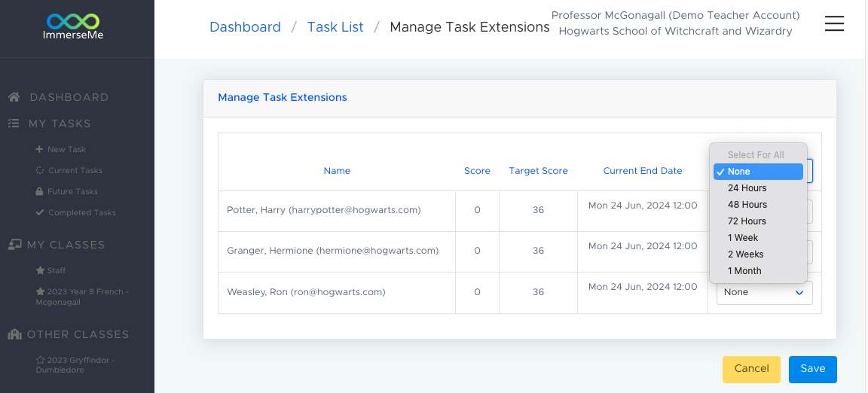Open Ron Weasley's extension dropdown
This screenshot has height=393, width=868.
(x=765, y=292)
